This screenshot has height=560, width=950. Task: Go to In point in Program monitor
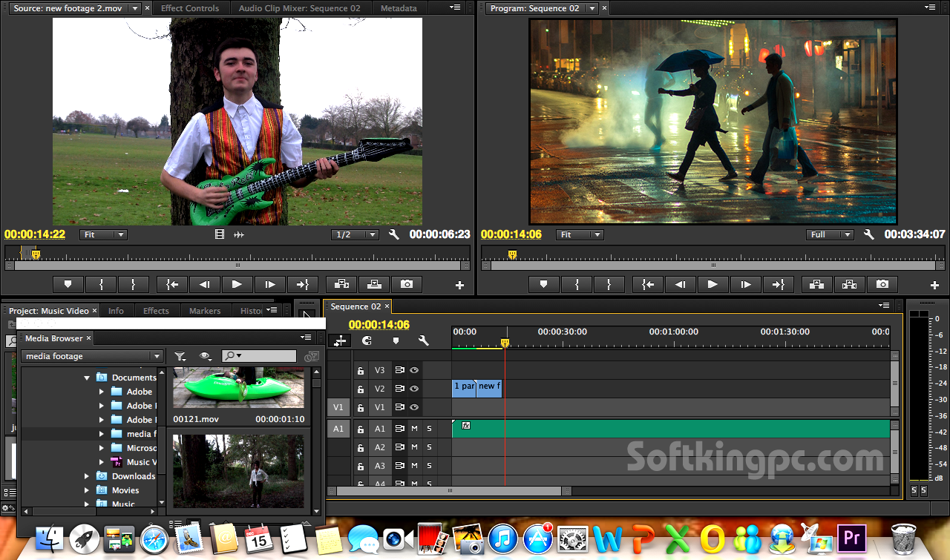point(647,284)
